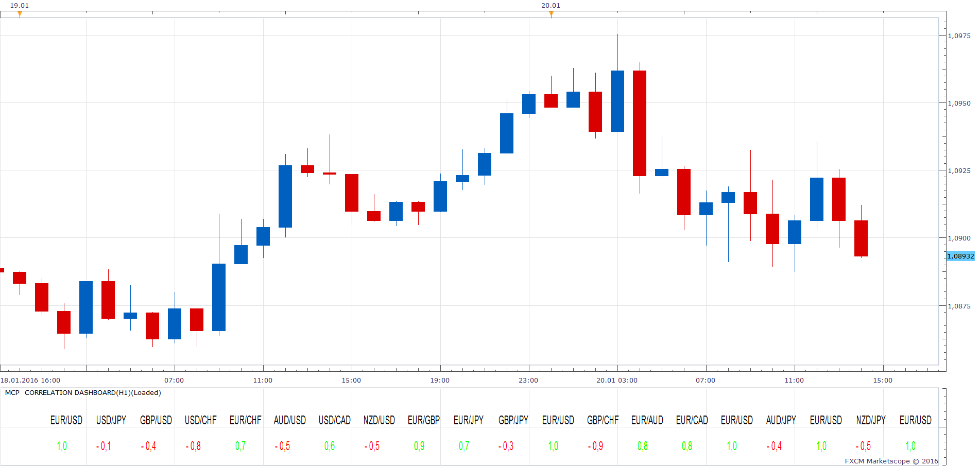Viewport: 980px width, 466px height.
Task: Select the -0,9 correlation value under GBP/CHF
Action: click(x=595, y=446)
